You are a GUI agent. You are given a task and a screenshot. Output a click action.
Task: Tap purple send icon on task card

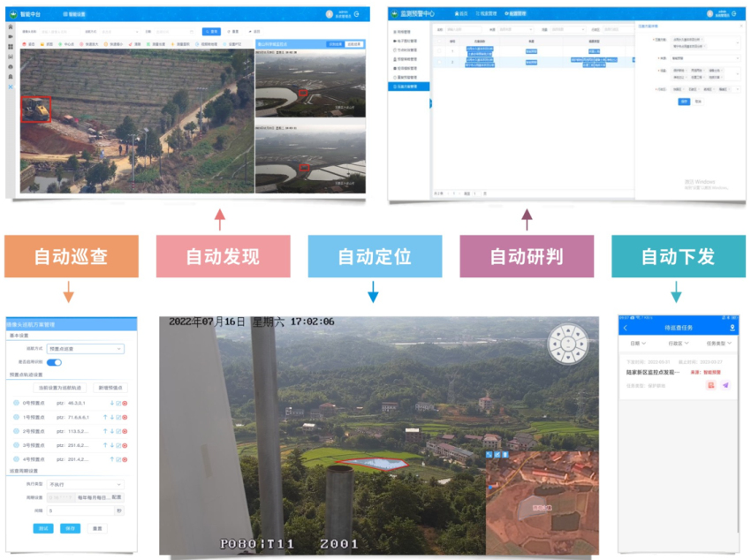pyautogui.click(x=725, y=385)
